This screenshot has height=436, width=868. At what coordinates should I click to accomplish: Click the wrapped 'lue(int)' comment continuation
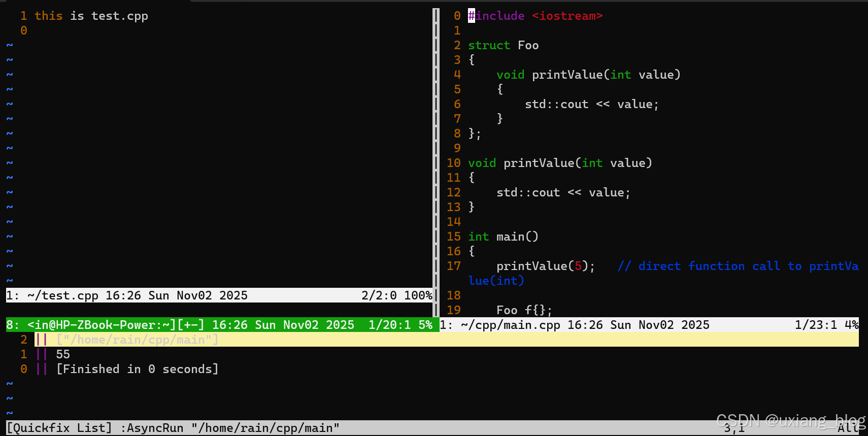(x=496, y=281)
